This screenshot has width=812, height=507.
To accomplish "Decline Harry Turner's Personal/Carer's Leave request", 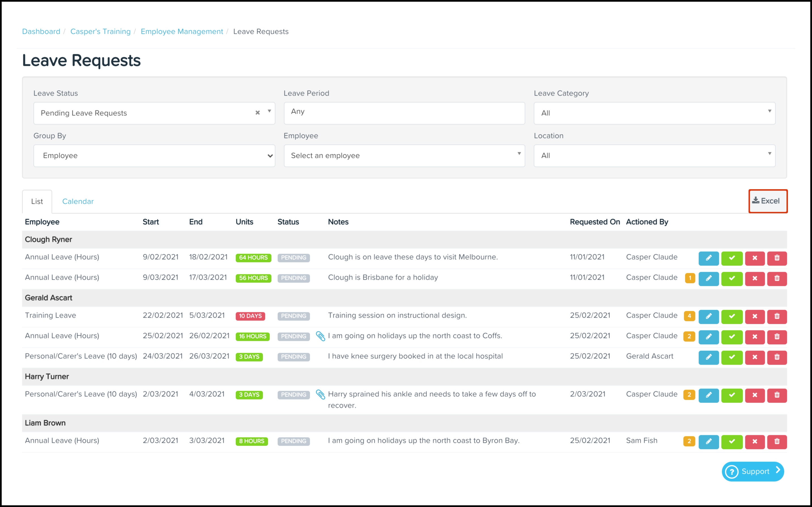I will [754, 395].
